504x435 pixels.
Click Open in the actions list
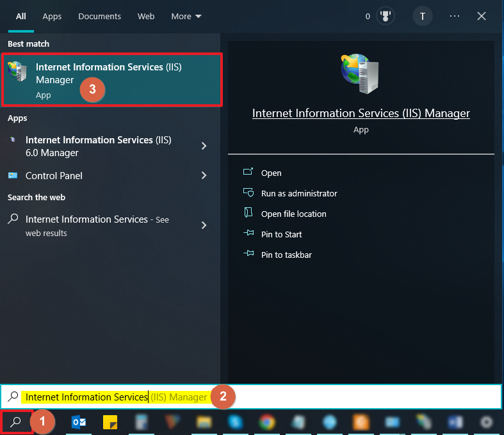pyautogui.click(x=272, y=173)
